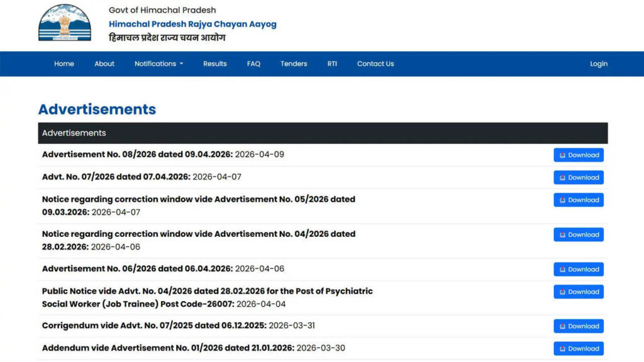Open the Contact Us page
Screen dimensions: 644x362
[x=375, y=64]
